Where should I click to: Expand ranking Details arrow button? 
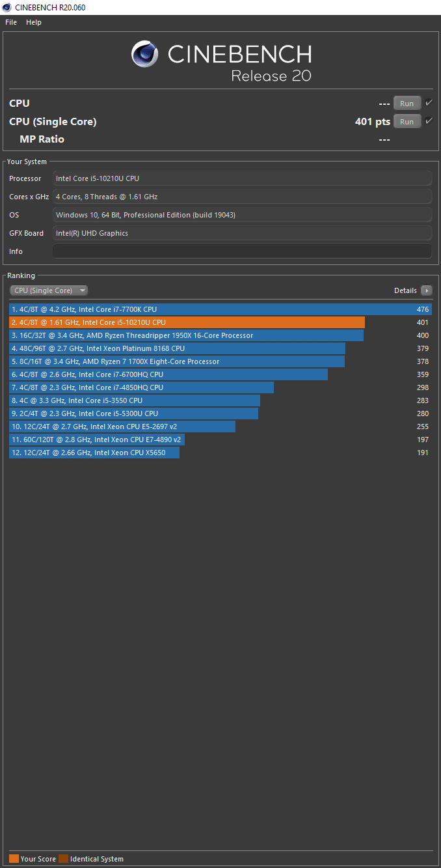(426, 290)
